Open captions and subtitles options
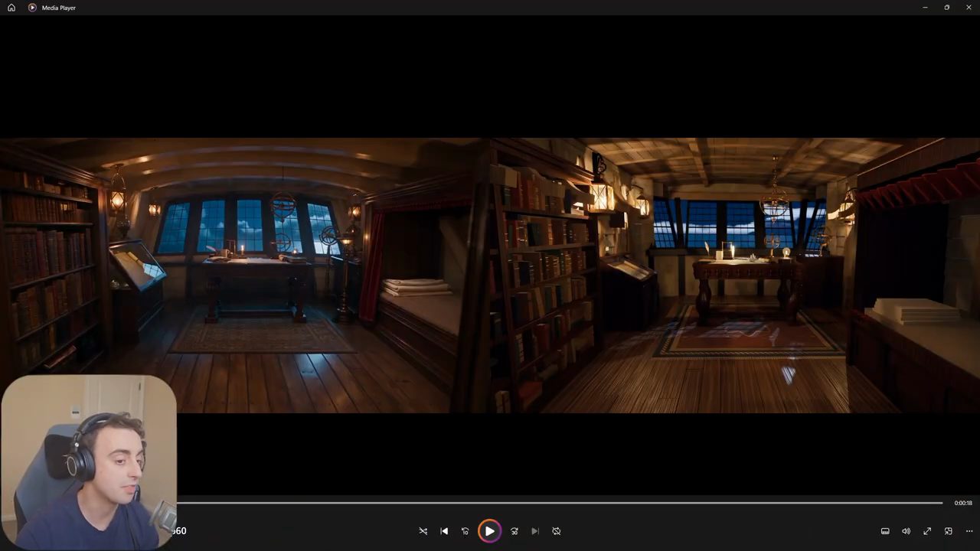This screenshot has height=551, width=980. (x=885, y=531)
